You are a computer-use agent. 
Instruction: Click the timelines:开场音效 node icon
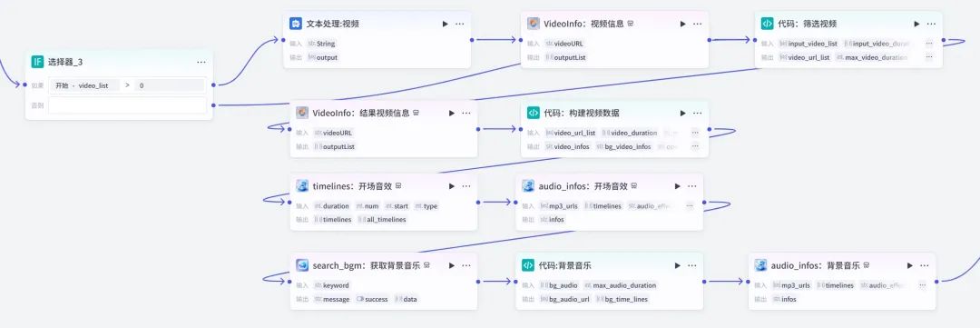pyautogui.click(x=302, y=186)
